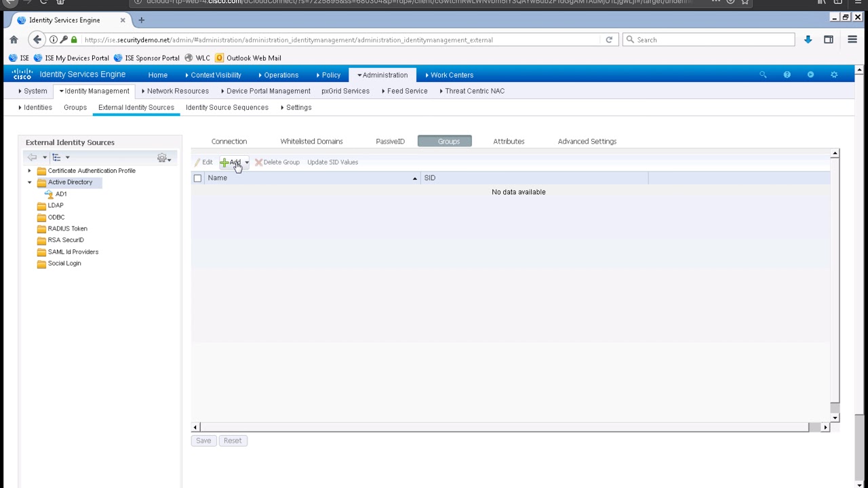
Task: Click the Save button
Action: coord(203,441)
